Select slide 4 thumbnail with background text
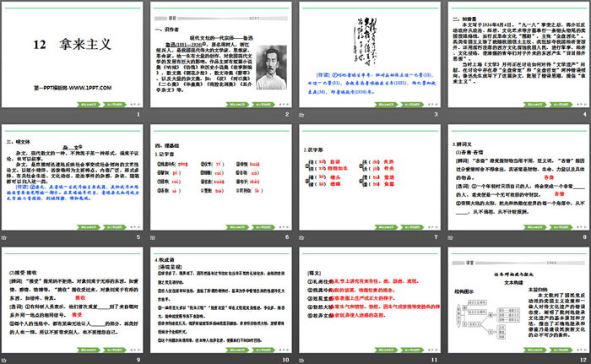Viewport: 591px width, 364px height. pos(518,55)
